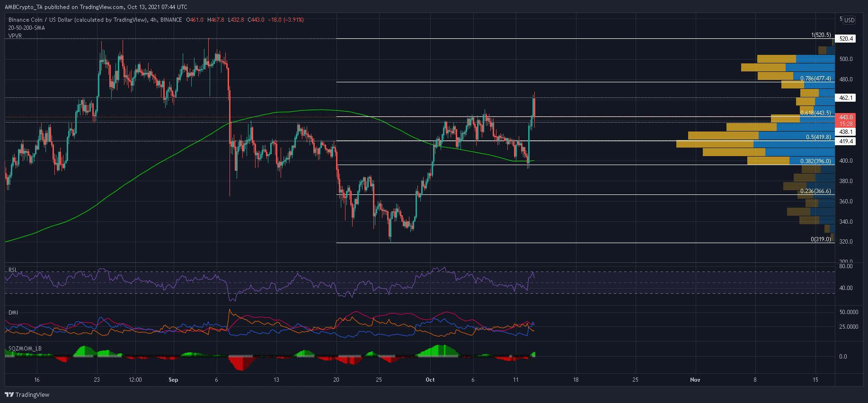Viewport: 868px width, 403px height.
Task: Click the Sep label on time axis
Action: click(x=173, y=380)
